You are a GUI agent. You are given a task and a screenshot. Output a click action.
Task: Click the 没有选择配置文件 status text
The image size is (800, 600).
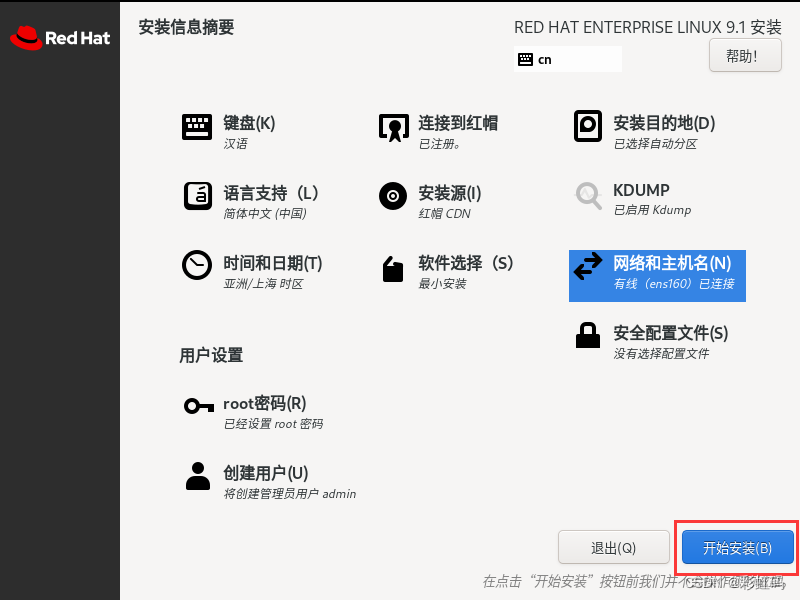(661, 354)
